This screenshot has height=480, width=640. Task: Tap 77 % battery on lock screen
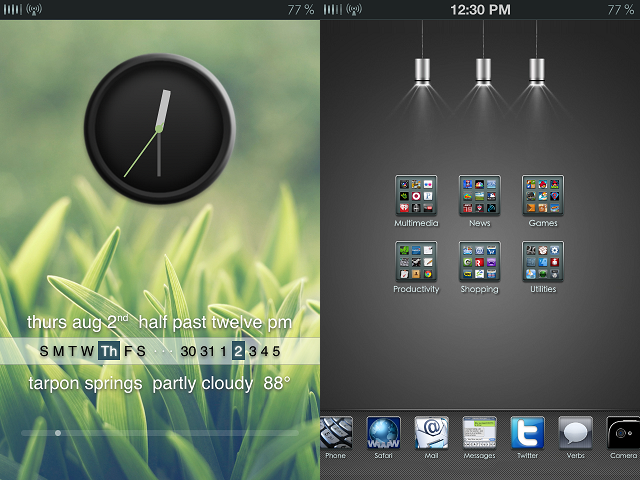pos(301,10)
